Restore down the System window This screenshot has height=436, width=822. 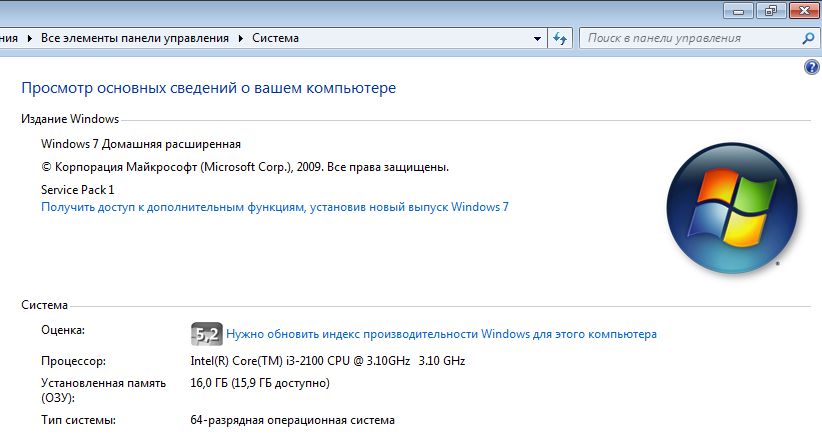(x=770, y=10)
